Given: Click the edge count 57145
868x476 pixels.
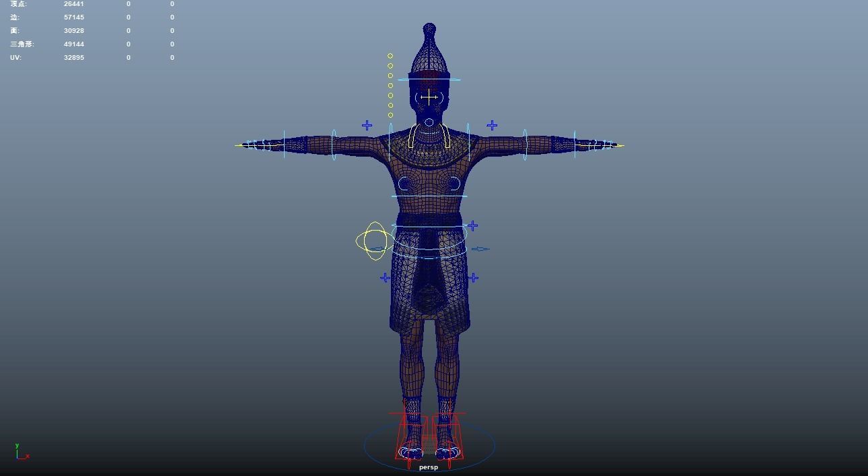Looking at the screenshot, I should coord(74,17).
